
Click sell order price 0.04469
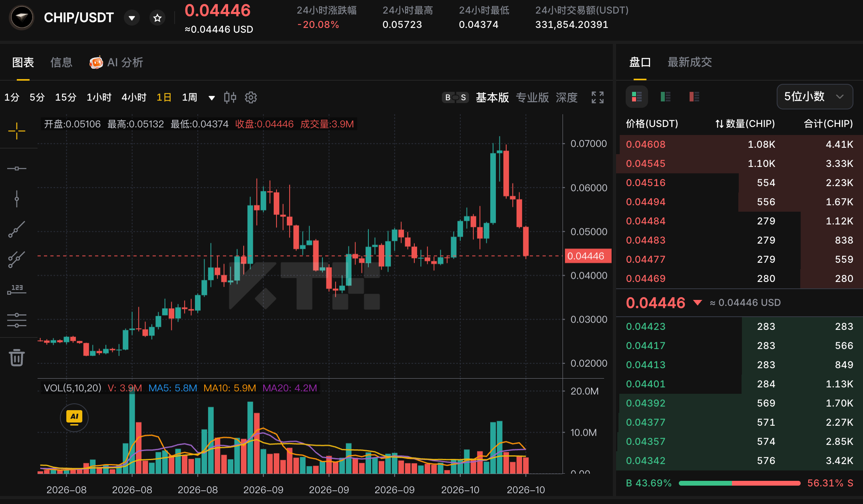coord(646,279)
